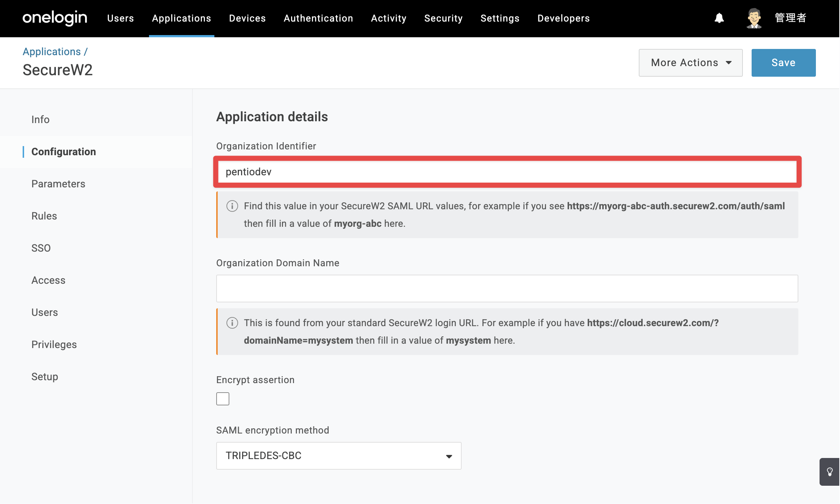The height and width of the screenshot is (504, 840).
Task: Open the Settings menu
Action: click(500, 18)
